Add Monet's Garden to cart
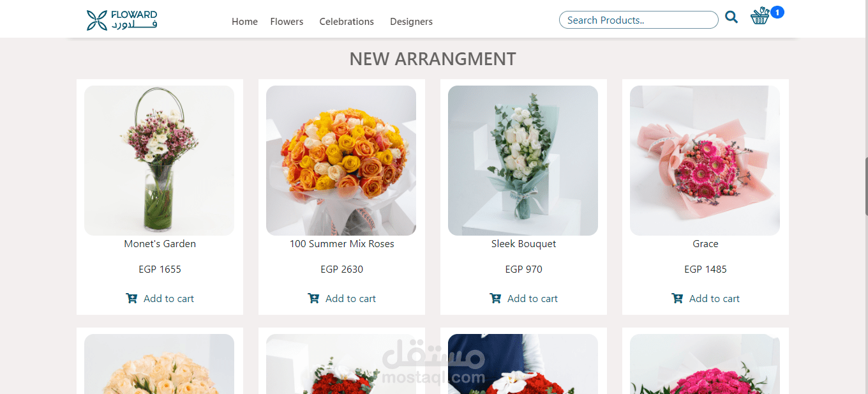 pyautogui.click(x=160, y=298)
